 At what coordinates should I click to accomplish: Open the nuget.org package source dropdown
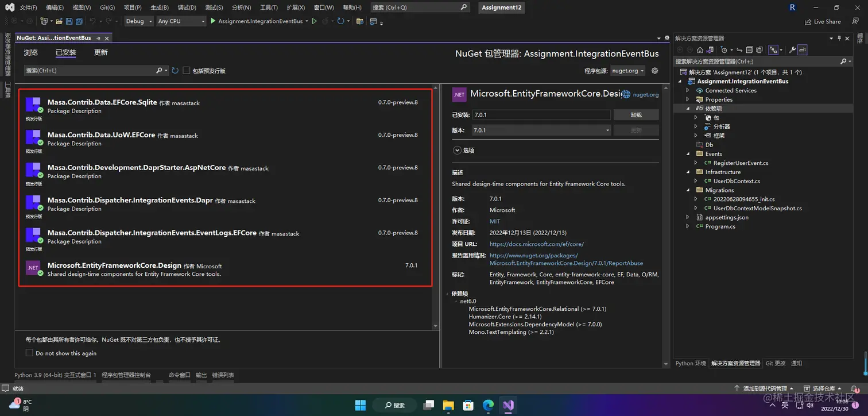(x=628, y=71)
